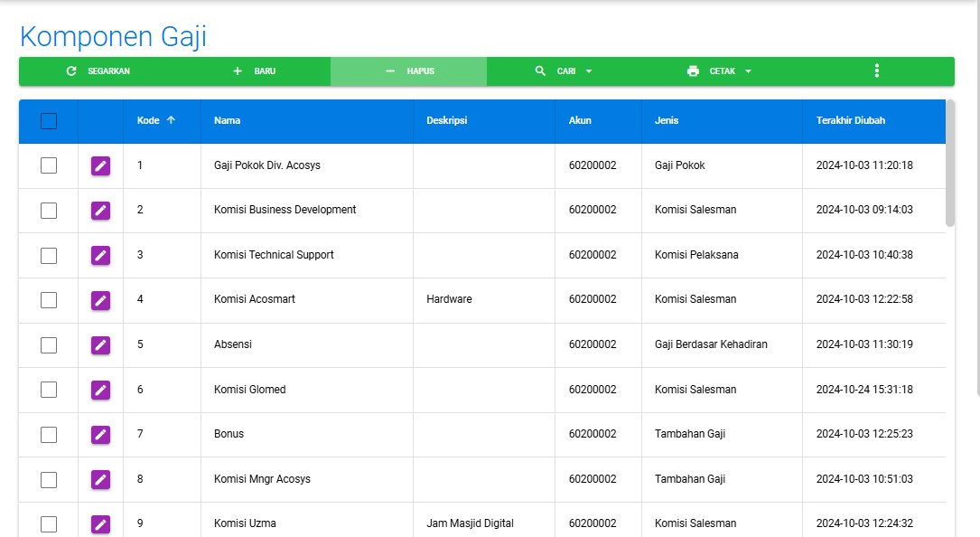The width and height of the screenshot is (980, 537).
Task: Click the edit icon for Komisi Uzma
Action: tap(100, 524)
